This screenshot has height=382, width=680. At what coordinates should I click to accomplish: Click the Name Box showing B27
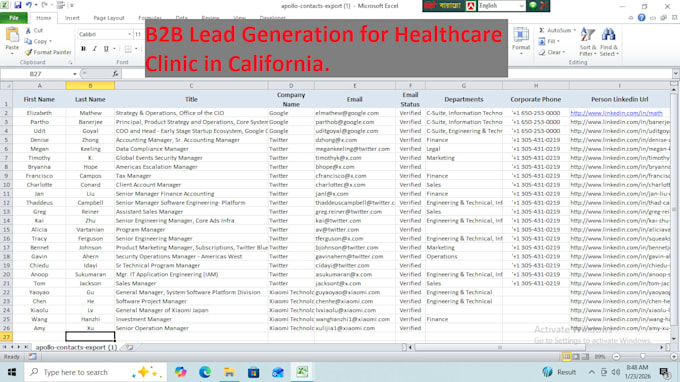(x=36, y=74)
